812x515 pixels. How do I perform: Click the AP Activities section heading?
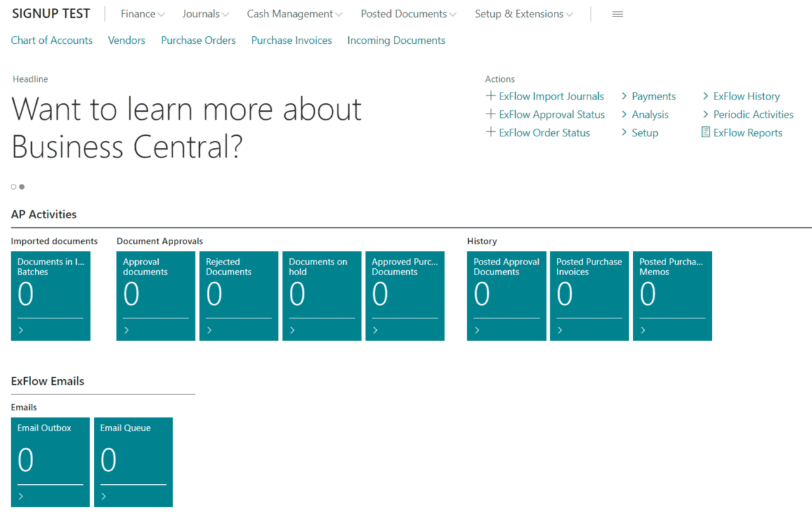click(x=44, y=214)
